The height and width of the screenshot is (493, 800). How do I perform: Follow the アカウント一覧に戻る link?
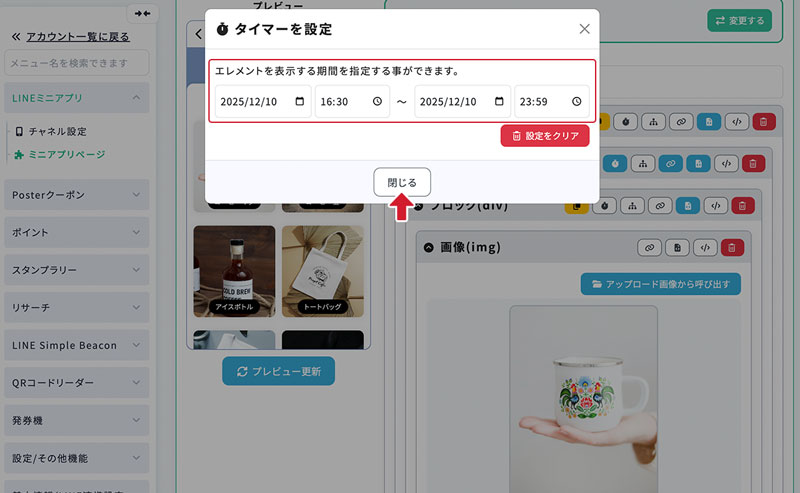[x=76, y=37]
